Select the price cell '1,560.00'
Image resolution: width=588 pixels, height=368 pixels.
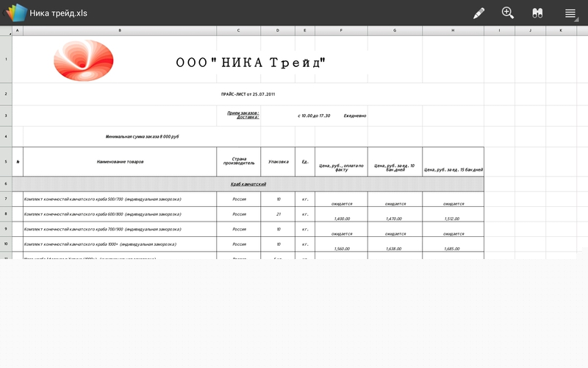coord(341,244)
